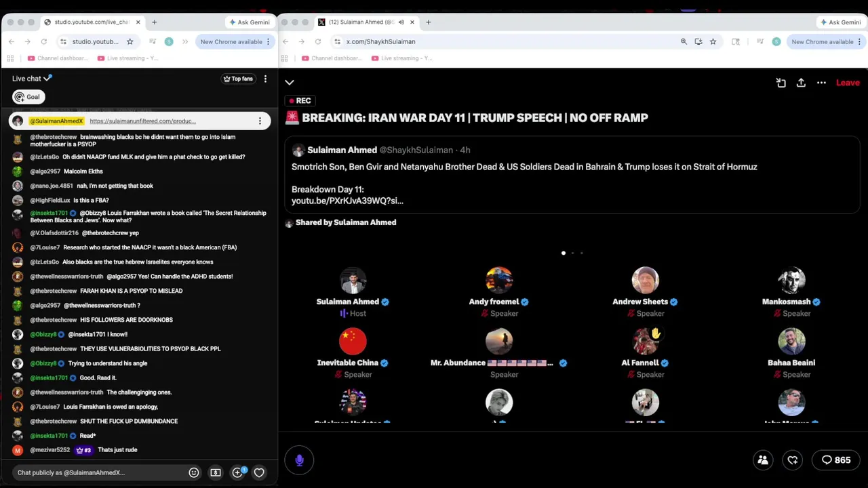Open site info icon in studio.youtube address bar
This screenshot has height=488, width=868.
(x=63, y=41)
